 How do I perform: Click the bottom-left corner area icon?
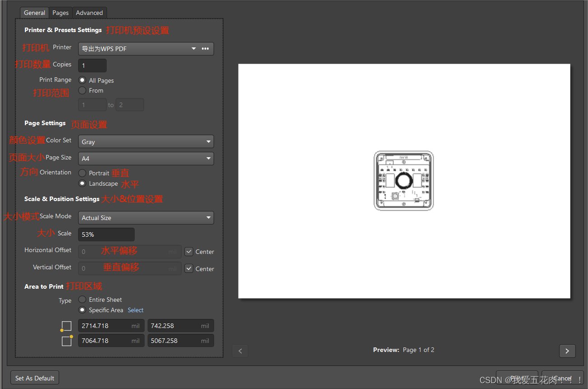pos(66,326)
